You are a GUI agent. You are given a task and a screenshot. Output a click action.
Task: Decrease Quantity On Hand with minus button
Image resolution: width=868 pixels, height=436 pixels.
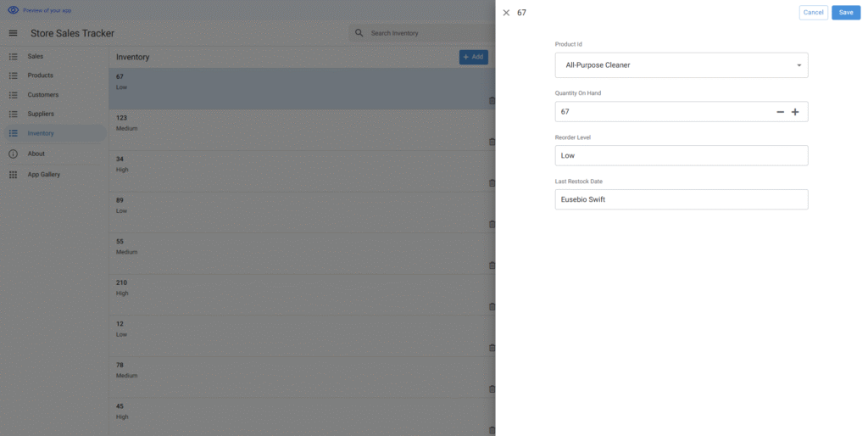click(780, 112)
